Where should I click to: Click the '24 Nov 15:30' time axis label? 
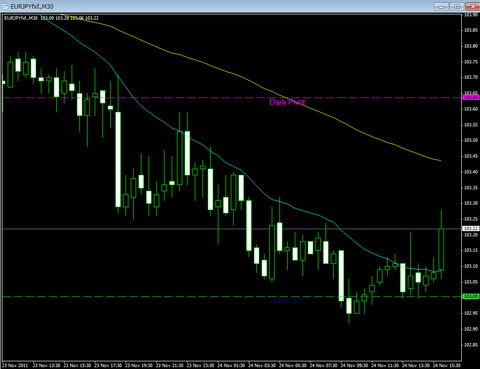tap(447, 365)
